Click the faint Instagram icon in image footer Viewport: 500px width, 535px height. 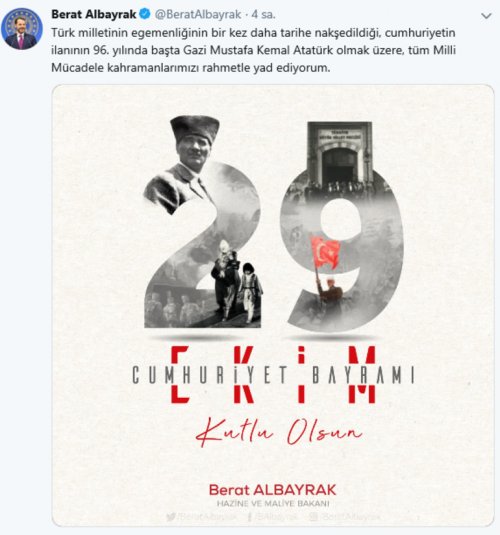(x=313, y=517)
